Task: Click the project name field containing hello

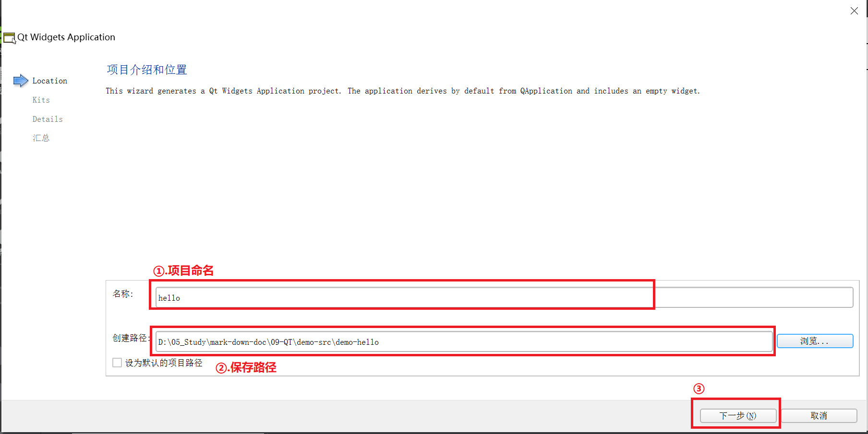Action: coord(504,297)
